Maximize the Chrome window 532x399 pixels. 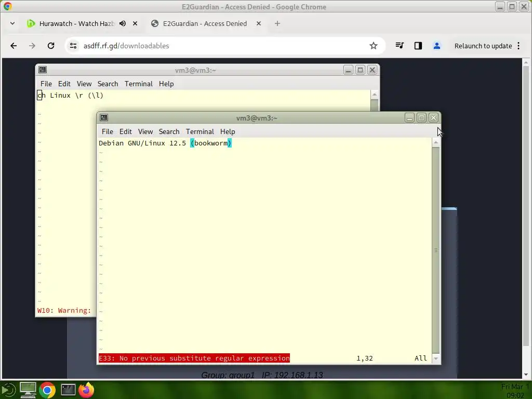[x=512, y=6]
